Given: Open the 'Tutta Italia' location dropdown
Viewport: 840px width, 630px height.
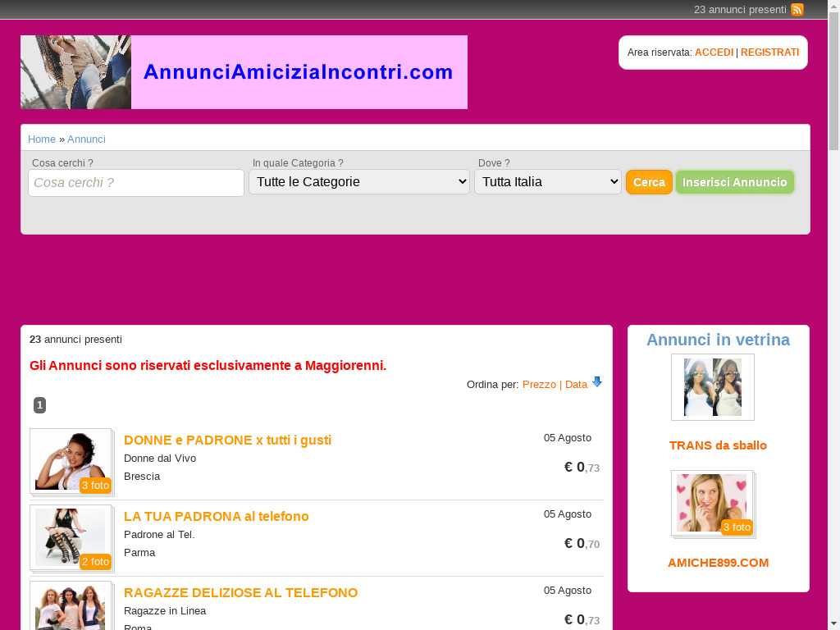Looking at the screenshot, I should 547,182.
